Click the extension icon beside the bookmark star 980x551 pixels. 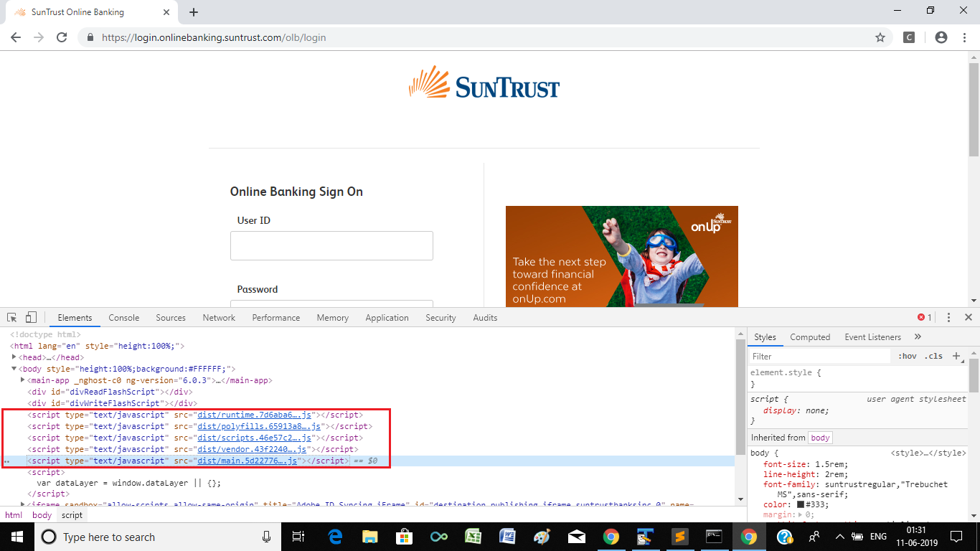[909, 37]
